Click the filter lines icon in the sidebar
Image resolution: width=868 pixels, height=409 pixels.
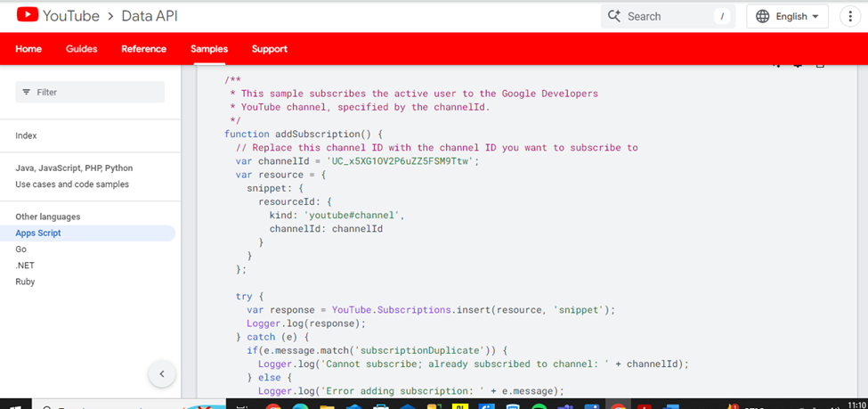pyautogui.click(x=26, y=92)
